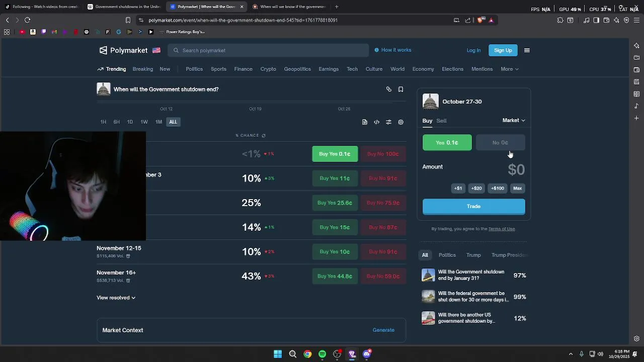644x362 pixels.
Task: Expand View resolved markets
Action: pyautogui.click(x=116, y=298)
